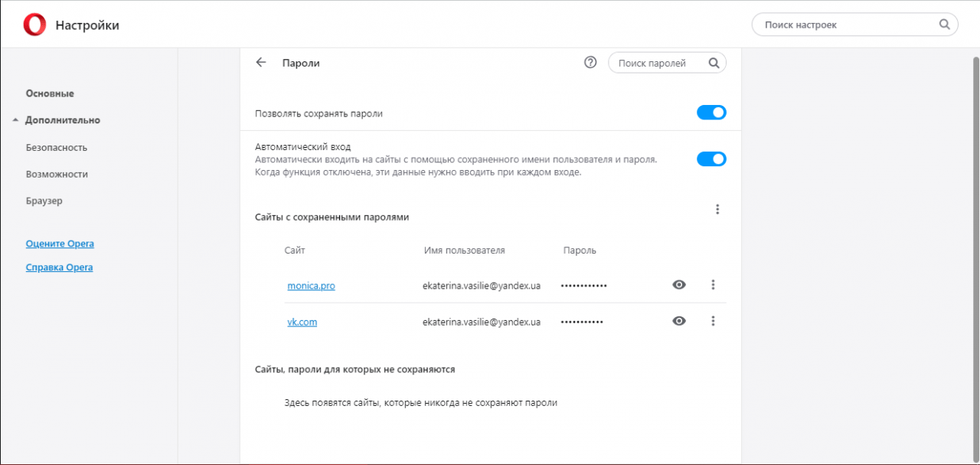Open the monica.pro site link
Screen dimensions: 980x465
click(x=311, y=286)
